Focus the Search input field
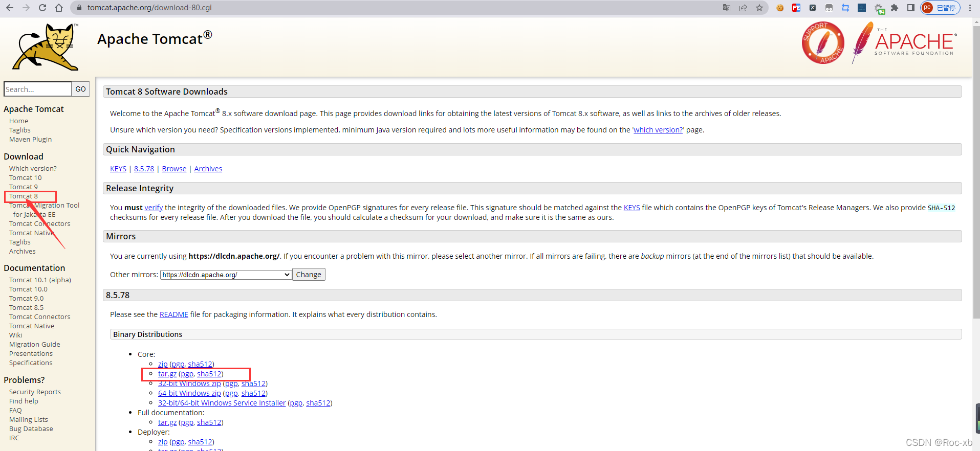This screenshot has height=451, width=980. pos(37,89)
